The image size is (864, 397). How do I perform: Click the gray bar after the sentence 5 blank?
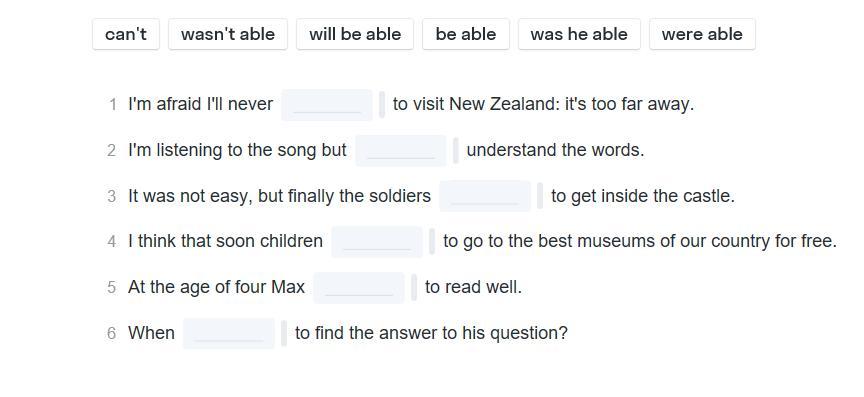click(x=414, y=288)
